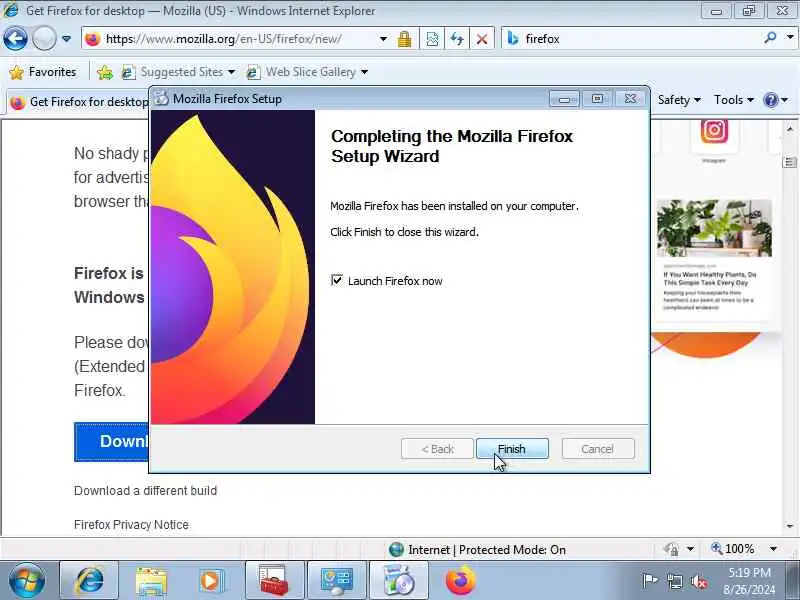The image size is (800, 600).
Task: Click the Firefox Privacy Notice link
Action: point(131,524)
